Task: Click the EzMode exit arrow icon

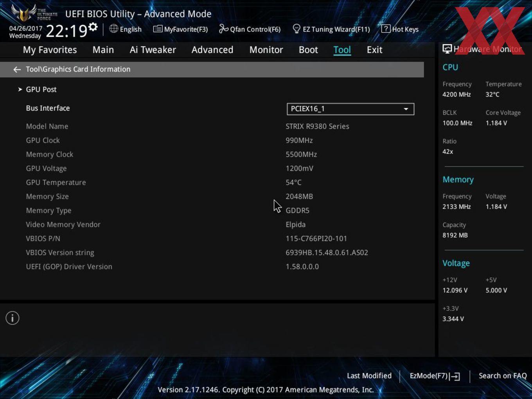Action: tap(455, 376)
